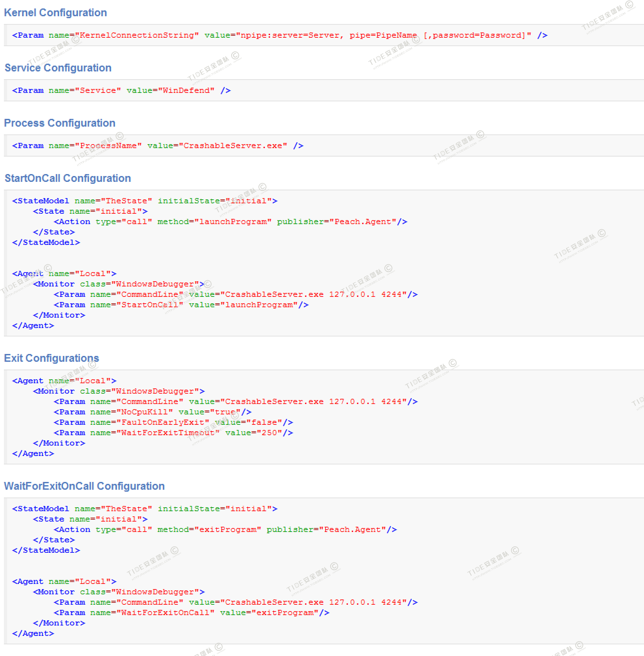Click the Process Configuration heading

click(x=59, y=123)
